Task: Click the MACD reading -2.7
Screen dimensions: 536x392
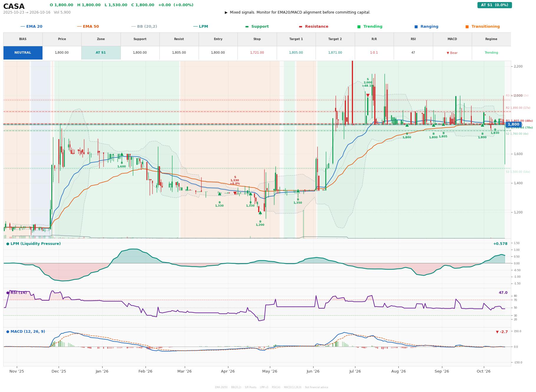Action: pyautogui.click(x=502, y=332)
